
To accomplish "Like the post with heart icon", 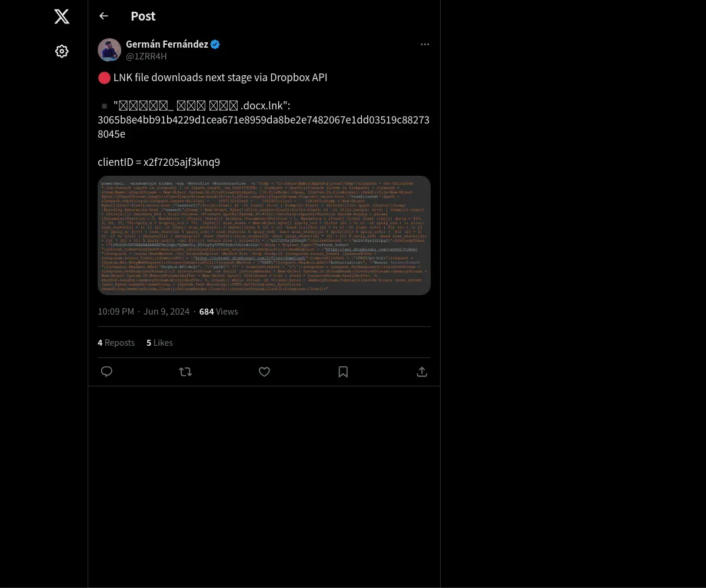I will (x=264, y=372).
